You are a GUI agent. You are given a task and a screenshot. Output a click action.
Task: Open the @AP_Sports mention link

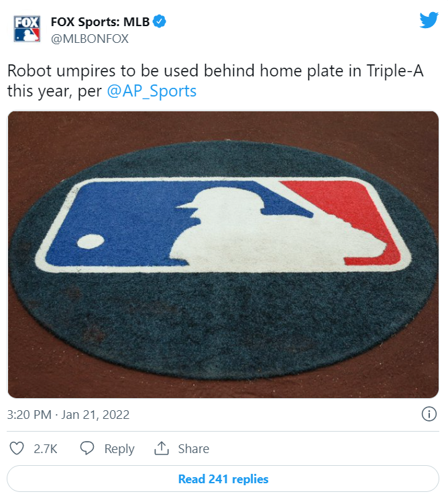pos(152,91)
